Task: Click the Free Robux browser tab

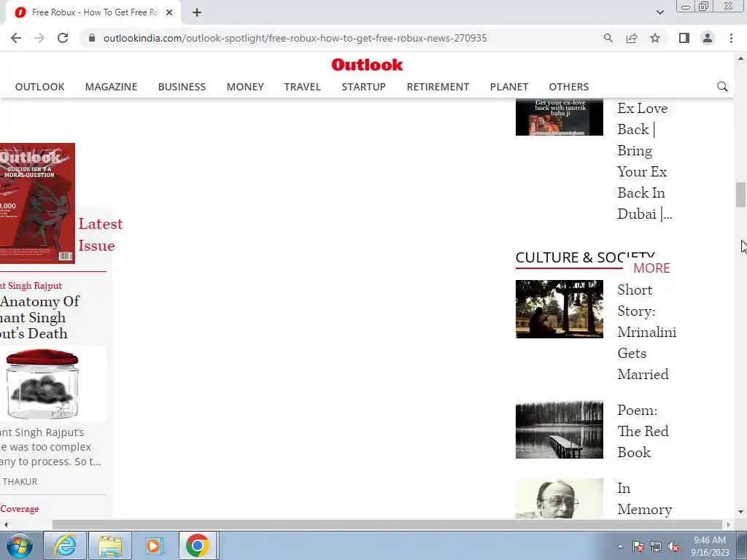Action: click(93, 12)
